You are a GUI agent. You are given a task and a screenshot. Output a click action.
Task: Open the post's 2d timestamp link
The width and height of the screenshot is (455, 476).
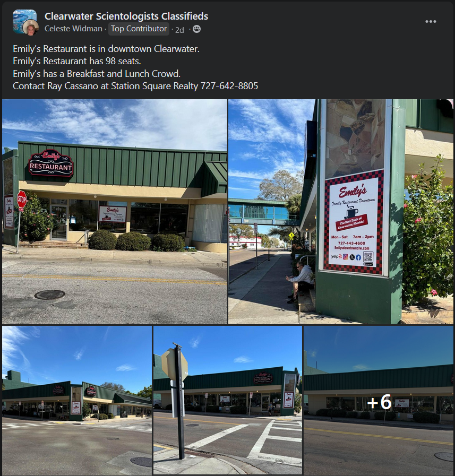click(x=179, y=30)
